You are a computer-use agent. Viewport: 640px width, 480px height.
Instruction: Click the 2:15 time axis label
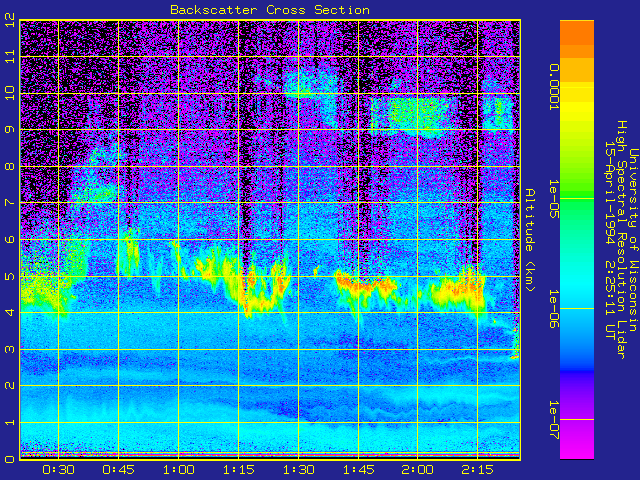pyautogui.click(x=477, y=470)
